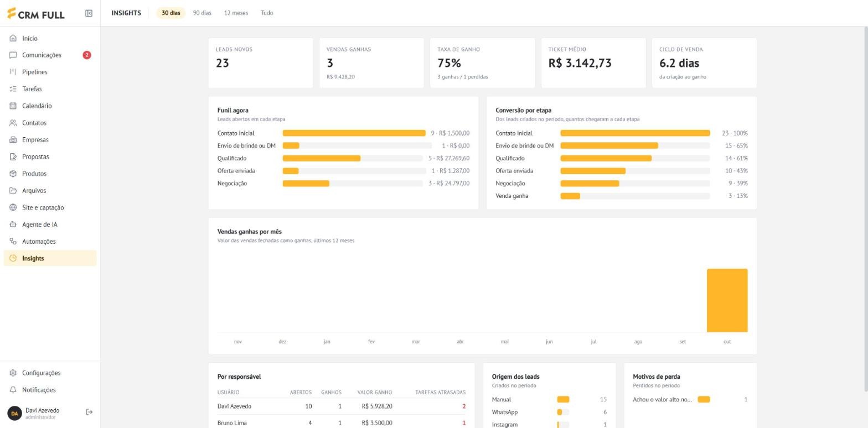Click the CRM FULL logo

(x=36, y=14)
